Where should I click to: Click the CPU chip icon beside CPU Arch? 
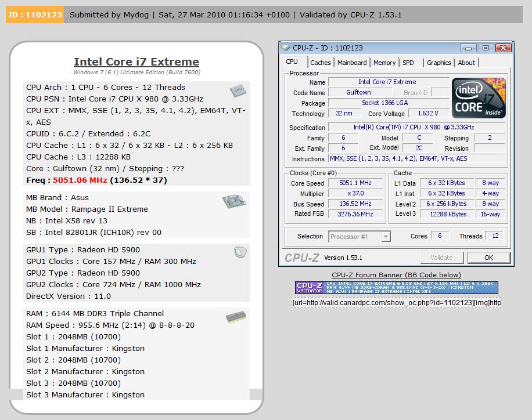pos(238,90)
